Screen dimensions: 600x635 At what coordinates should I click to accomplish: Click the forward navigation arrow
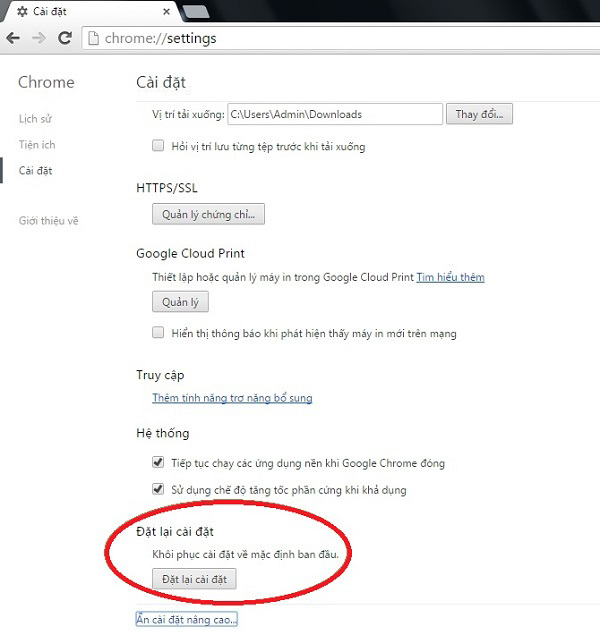coord(38,38)
